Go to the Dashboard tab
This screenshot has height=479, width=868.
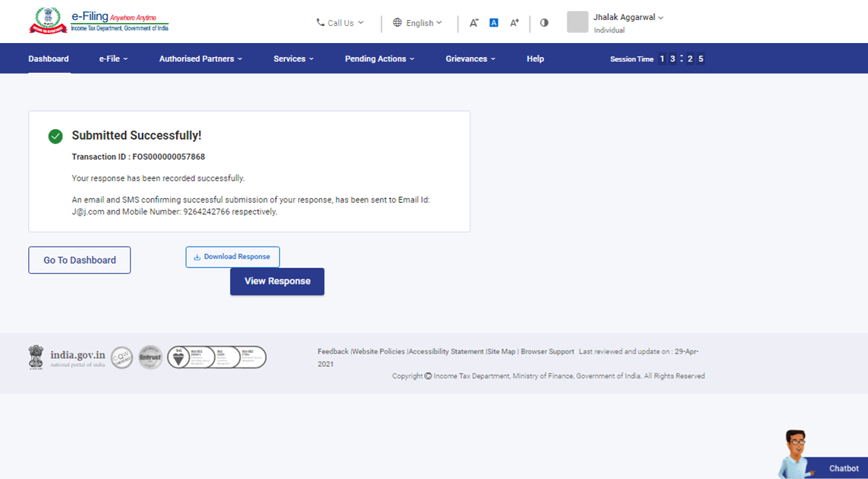pos(49,59)
